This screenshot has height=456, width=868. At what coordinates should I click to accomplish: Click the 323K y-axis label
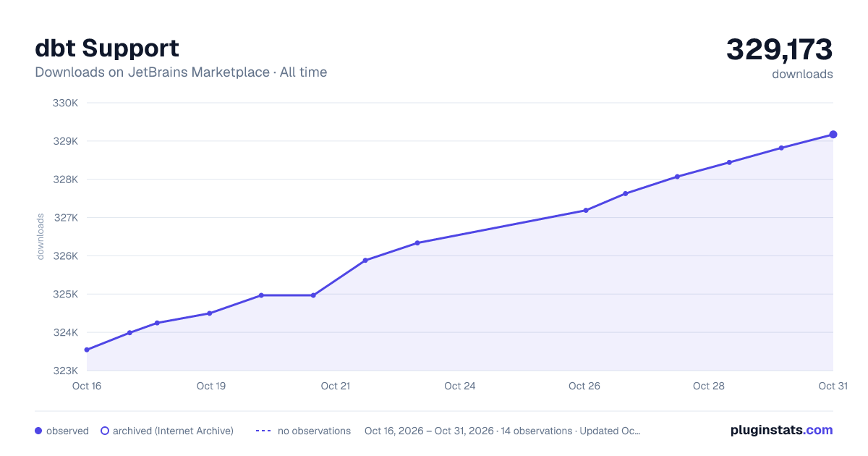coord(65,371)
